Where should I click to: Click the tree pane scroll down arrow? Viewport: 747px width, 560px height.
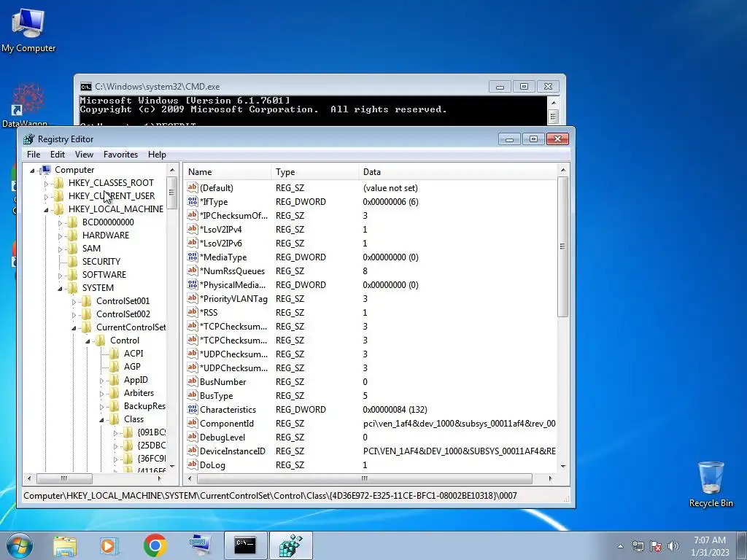point(172,466)
